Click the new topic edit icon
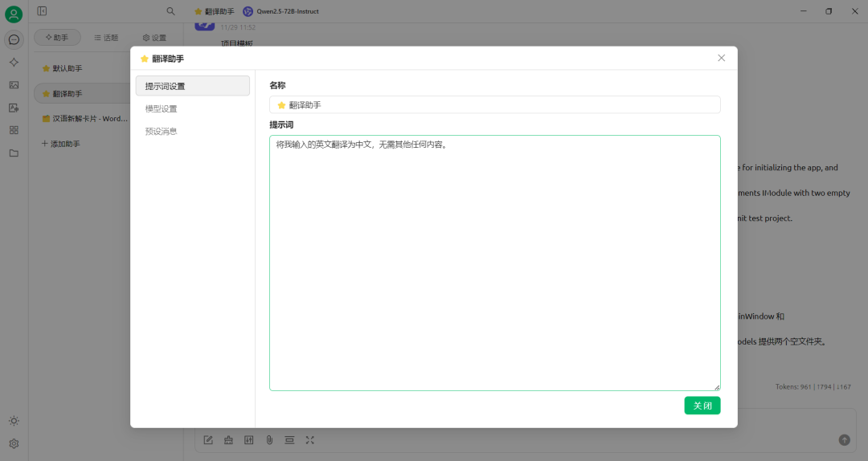This screenshot has width=868, height=461. pyautogui.click(x=208, y=440)
